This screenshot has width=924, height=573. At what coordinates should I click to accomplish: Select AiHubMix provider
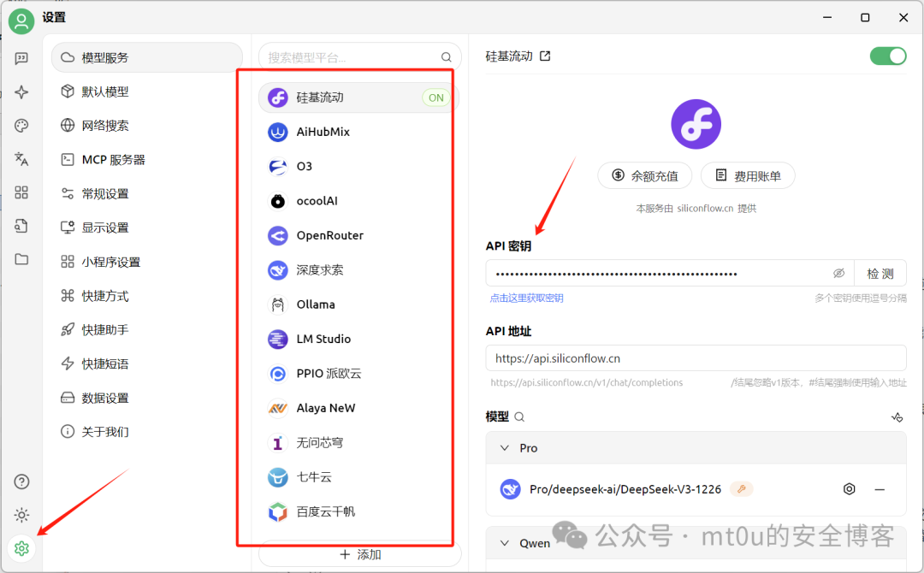[x=358, y=132]
